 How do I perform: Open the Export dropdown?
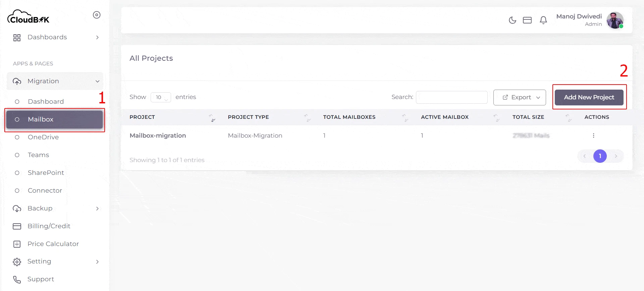(x=520, y=97)
